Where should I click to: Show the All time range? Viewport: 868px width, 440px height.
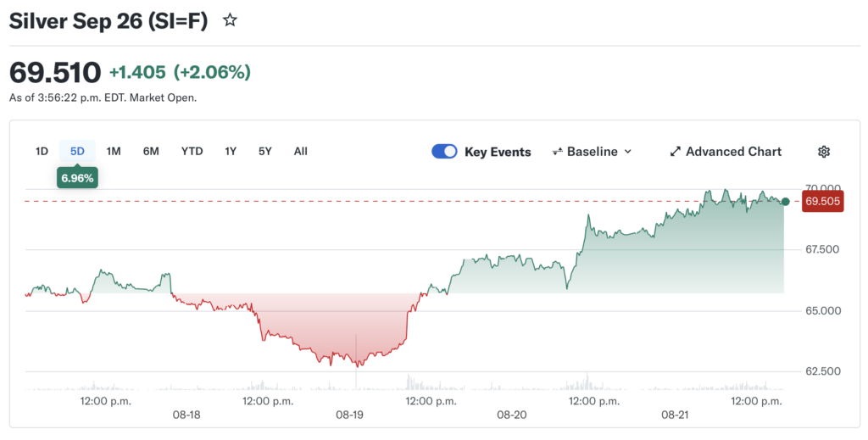[301, 151]
